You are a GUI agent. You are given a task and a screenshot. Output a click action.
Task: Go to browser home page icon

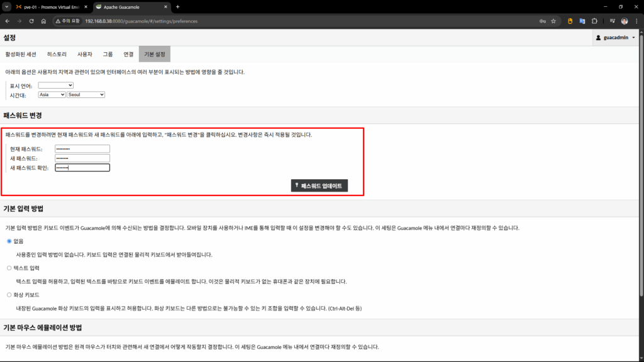pyautogui.click(x=43, y=21)
